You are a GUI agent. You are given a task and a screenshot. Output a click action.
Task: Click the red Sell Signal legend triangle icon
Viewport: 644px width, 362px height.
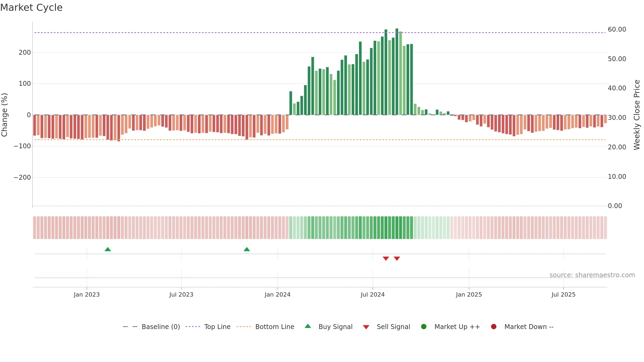click(x=366, y=327)
